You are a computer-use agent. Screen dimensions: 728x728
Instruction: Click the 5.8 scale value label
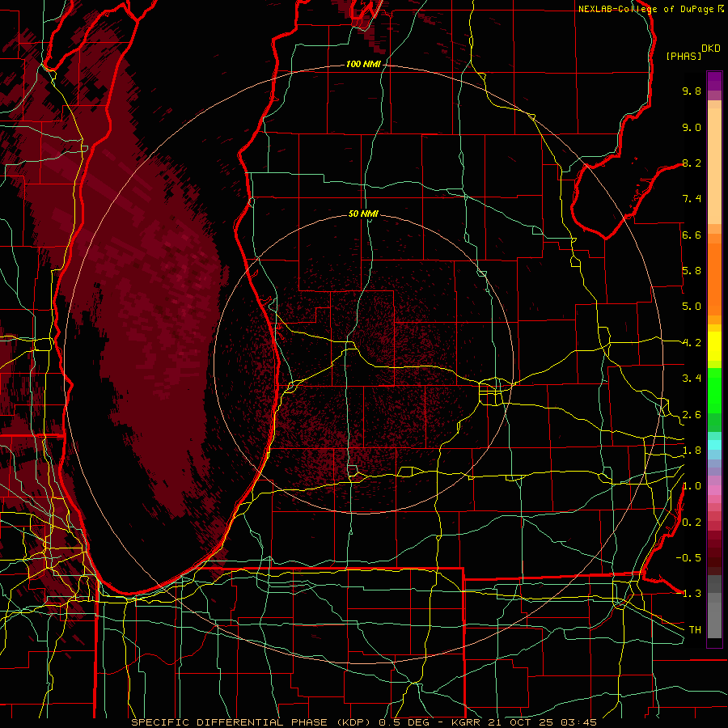point(692,271)
